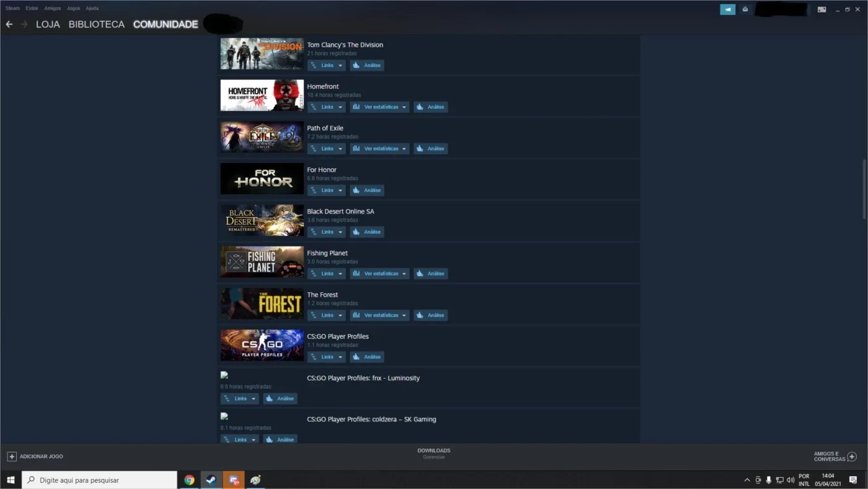Click the page vertical scrollbar thumb
This screenshot has height=489, width=868.
(864, 189)
